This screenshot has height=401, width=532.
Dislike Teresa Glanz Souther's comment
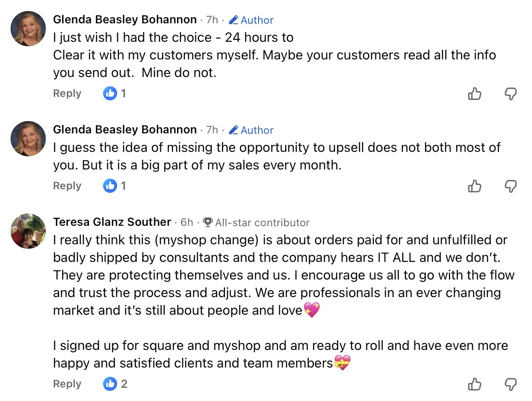[510, 384]
